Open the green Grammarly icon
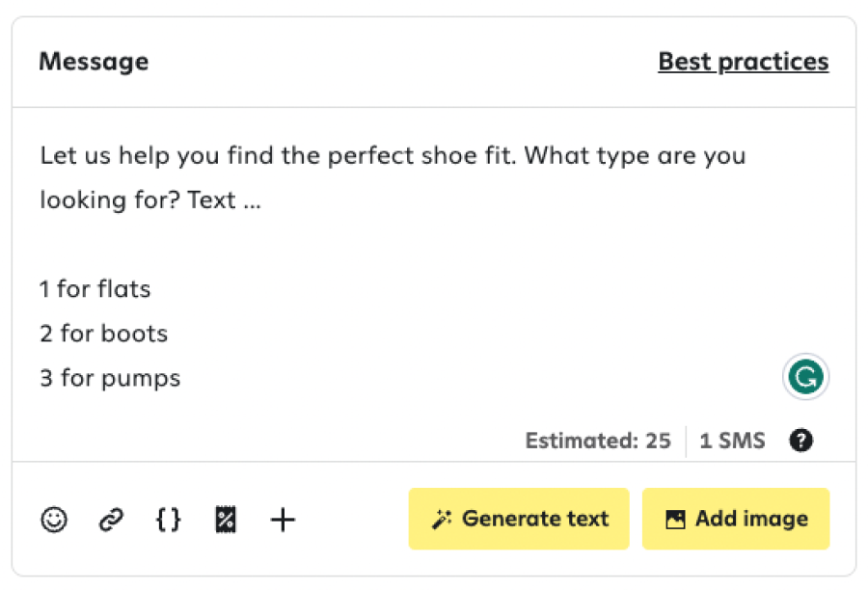This screenshot has width=868, height=590. tap(805, 377)
